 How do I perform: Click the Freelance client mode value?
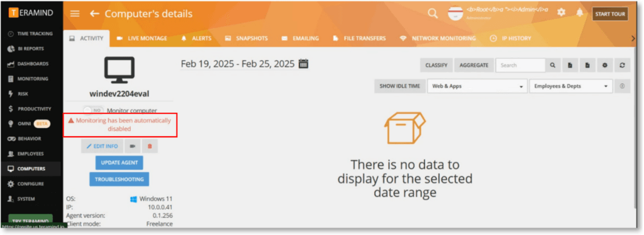tap(159, 224)
